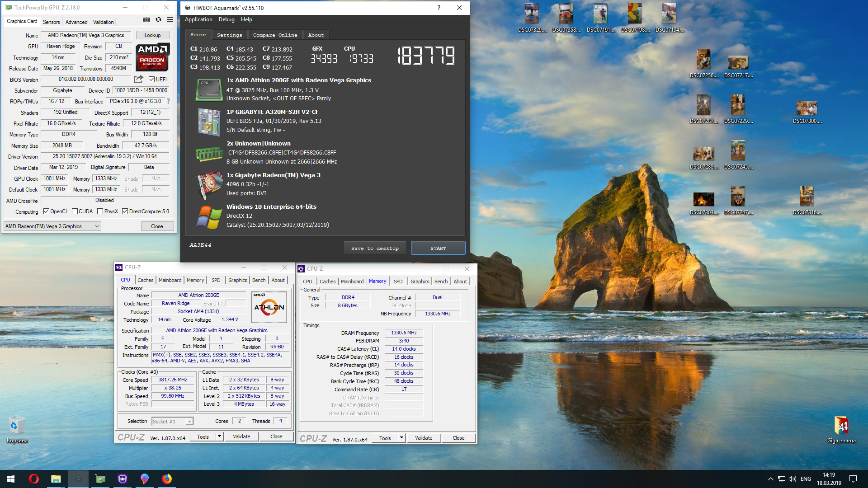Select the DSC07329 desktop thumbnail

click(x=532, y=18)
